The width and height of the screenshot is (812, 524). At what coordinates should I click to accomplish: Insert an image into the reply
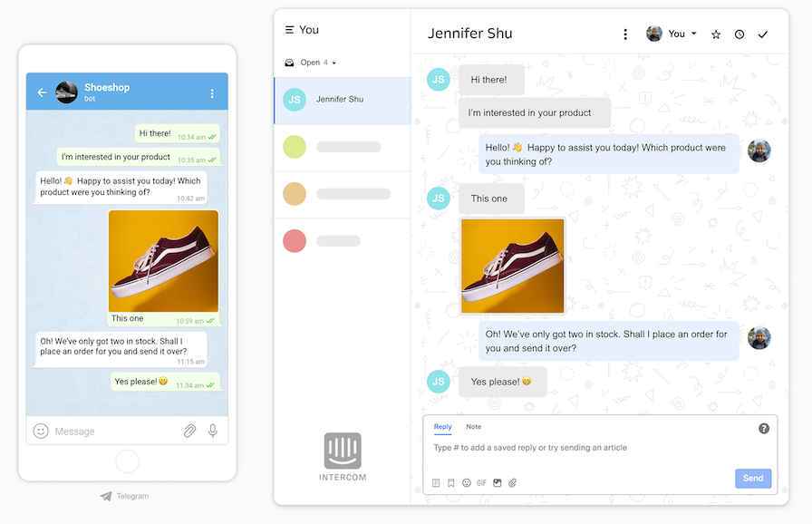point(497,482)
